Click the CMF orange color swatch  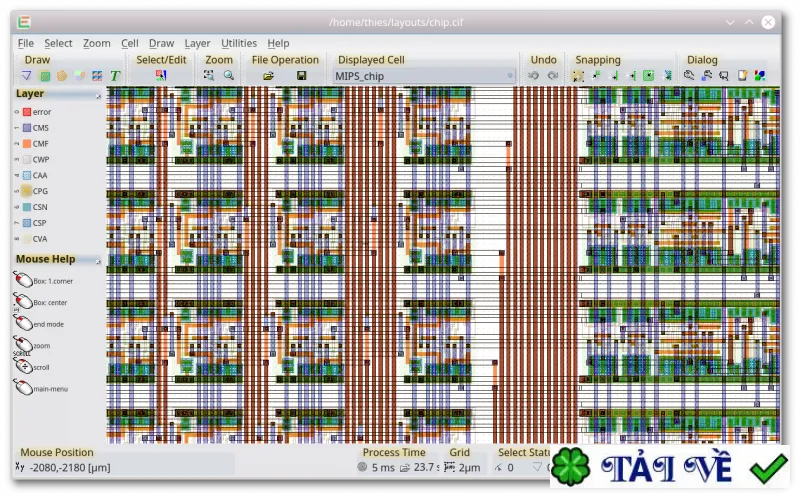click(x=27, y=143)
